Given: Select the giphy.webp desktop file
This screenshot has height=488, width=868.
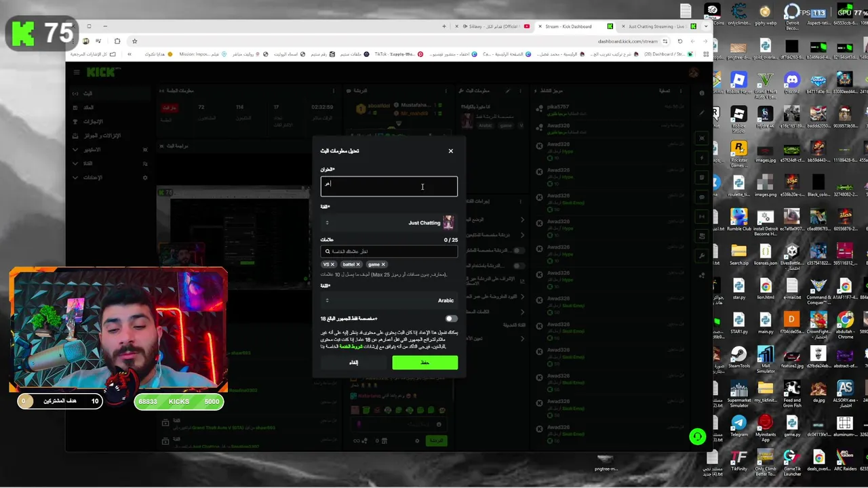Looking at the screenshot, I should (766, 15).
